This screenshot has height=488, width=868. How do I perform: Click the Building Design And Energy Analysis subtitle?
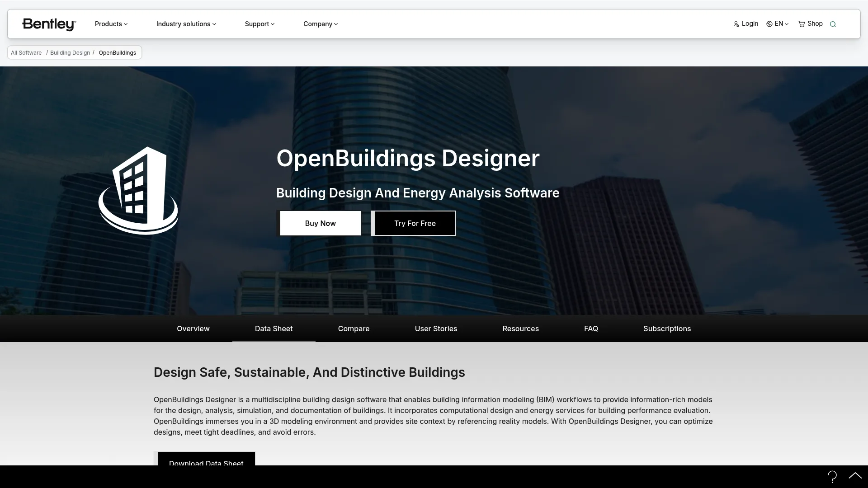[x=418, y=193]
